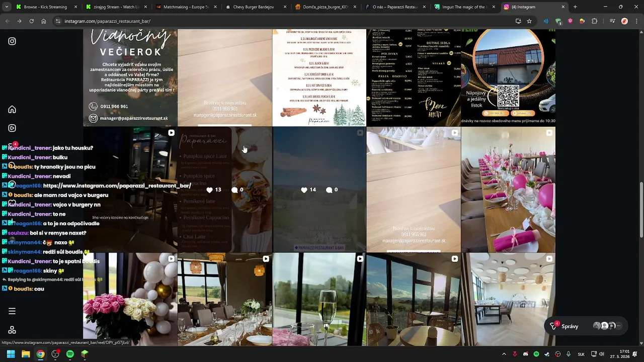Open Chrome profile avatar
The image size is (644, 362).
tap(624, 21)
